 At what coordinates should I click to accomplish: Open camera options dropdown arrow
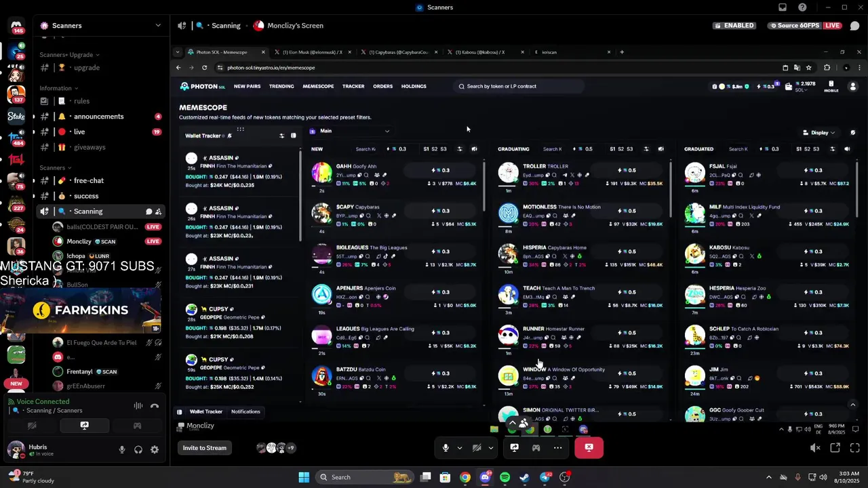tap(490, 447)
